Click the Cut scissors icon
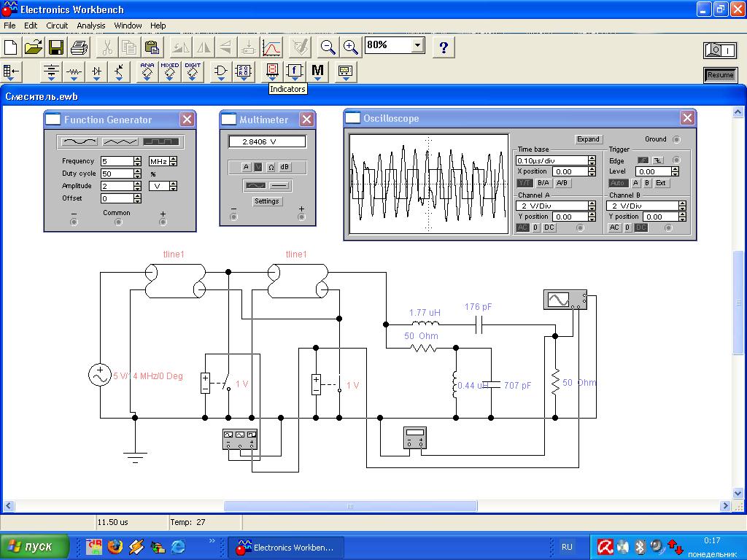The image size is (747, 560). [107, 47]
